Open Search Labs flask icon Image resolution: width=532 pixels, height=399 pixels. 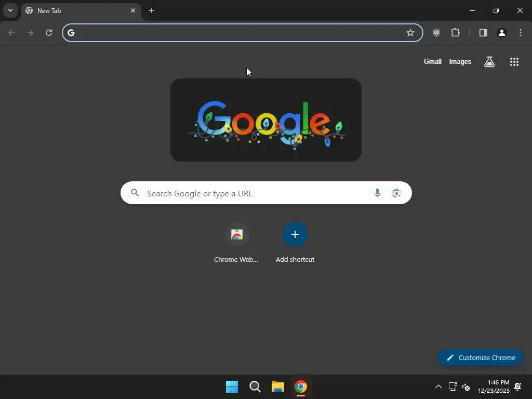[x=489, y=62]
